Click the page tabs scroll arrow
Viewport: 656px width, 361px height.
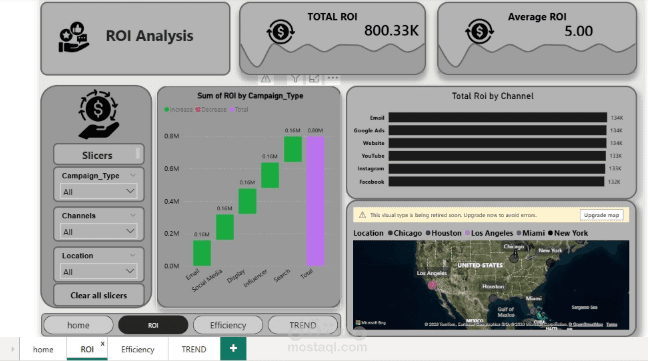point(13,348)
